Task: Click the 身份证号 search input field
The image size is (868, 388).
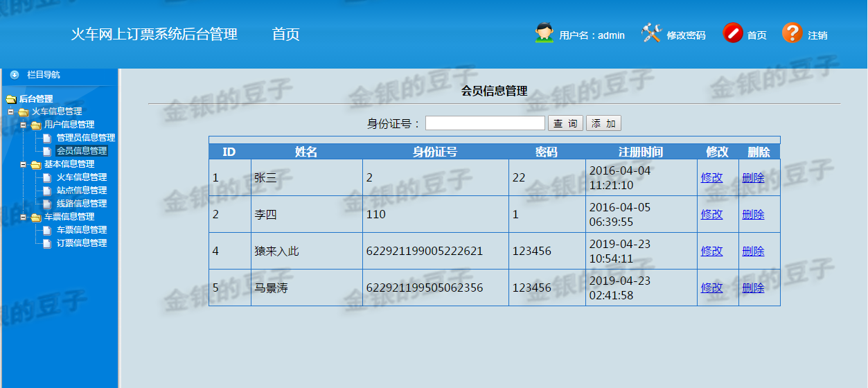Action: (x=485, y=123)
